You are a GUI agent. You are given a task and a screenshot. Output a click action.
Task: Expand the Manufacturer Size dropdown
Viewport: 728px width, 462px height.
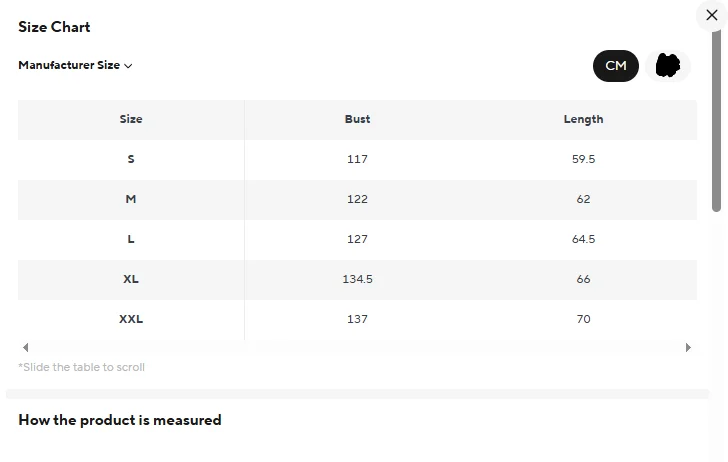75,65
